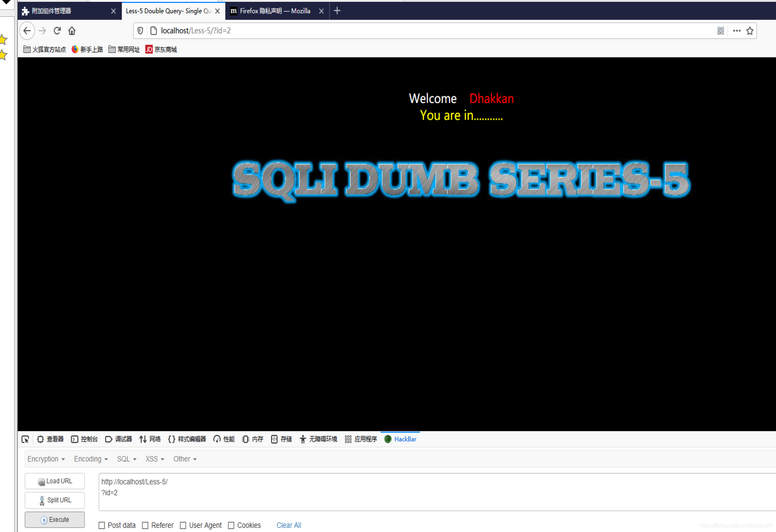This screenshot has height=532, width=776.
Task: Click the back navigation arrow
Action: coord(27,31)
